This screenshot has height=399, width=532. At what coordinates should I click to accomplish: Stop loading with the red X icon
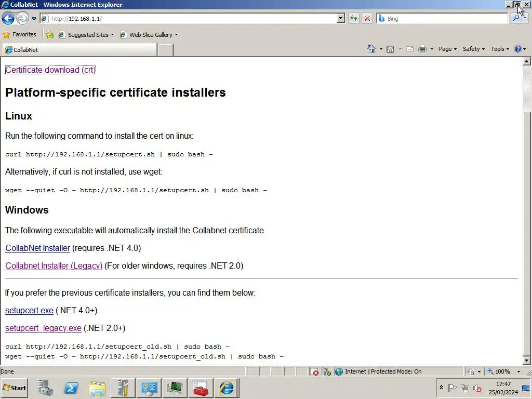coord(367,18)
